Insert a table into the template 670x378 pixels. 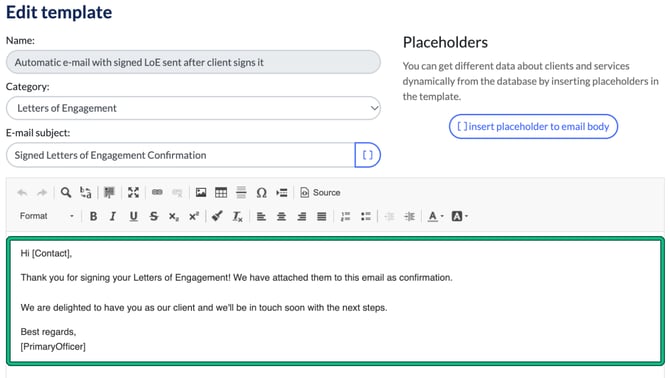coord(221,193)
